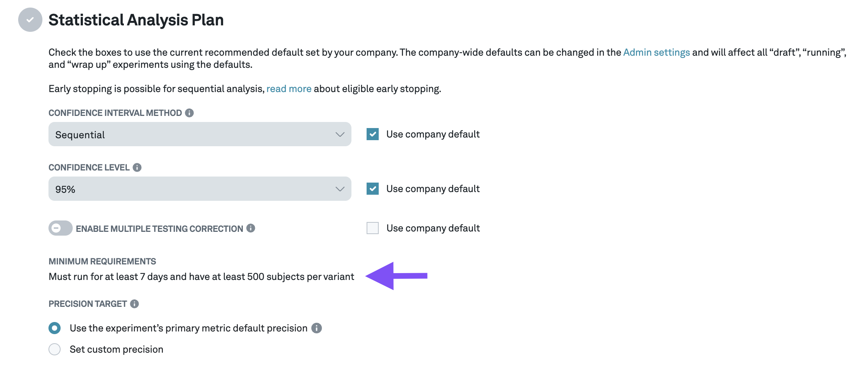Click the Statistical Analysis Plan checkmark circle

[30, 20]
